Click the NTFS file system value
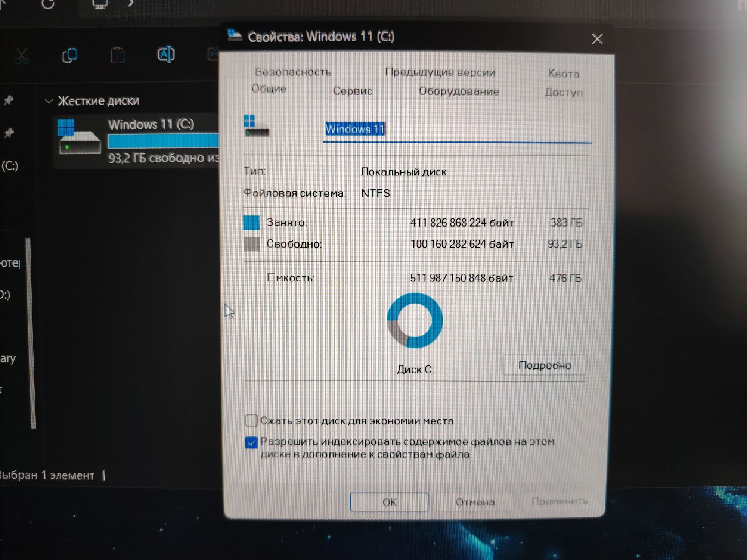The image size is (747, 560). [375, 193]
